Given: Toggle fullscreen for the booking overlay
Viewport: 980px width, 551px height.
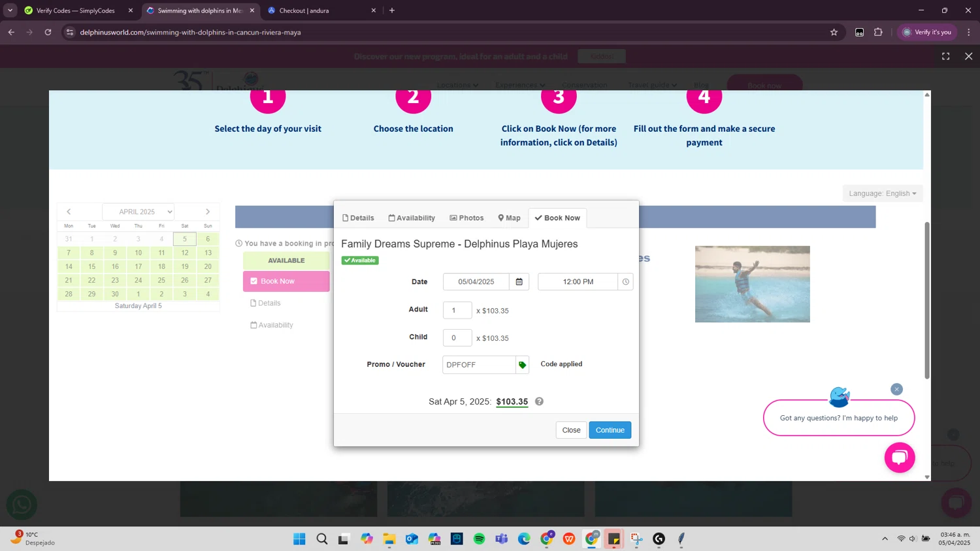Looking at the screenshot, I should (x=945, y=56).
